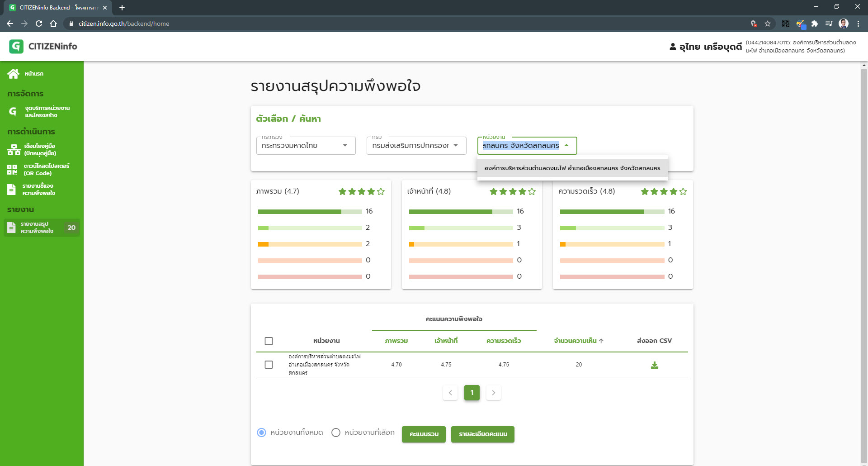Click the user profile icon in the header

(673, 47)
